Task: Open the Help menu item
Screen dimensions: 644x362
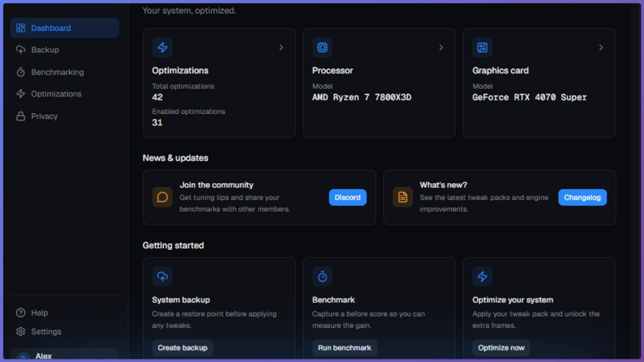Action: (64, 313)
